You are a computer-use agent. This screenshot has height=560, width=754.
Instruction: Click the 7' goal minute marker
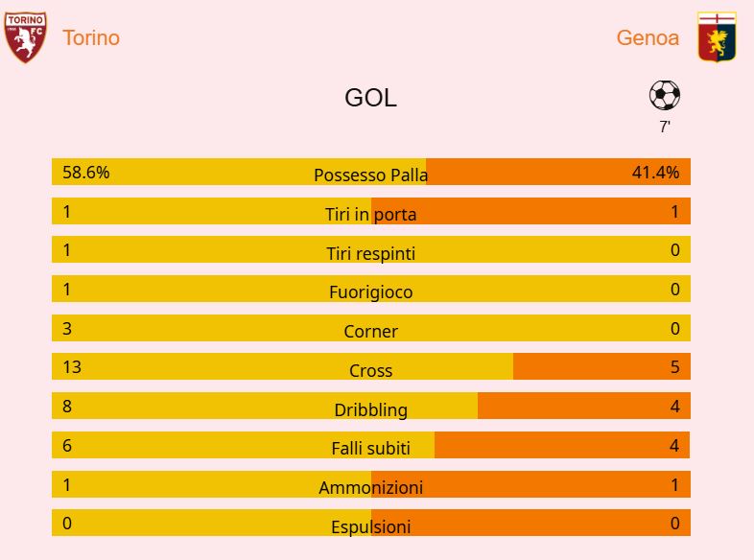[664, 127]
